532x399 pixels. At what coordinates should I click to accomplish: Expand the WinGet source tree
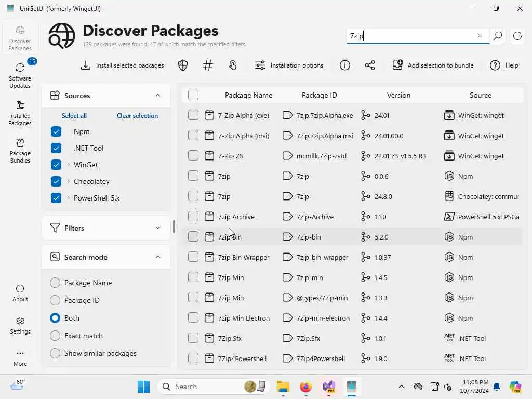pos(69,165)
